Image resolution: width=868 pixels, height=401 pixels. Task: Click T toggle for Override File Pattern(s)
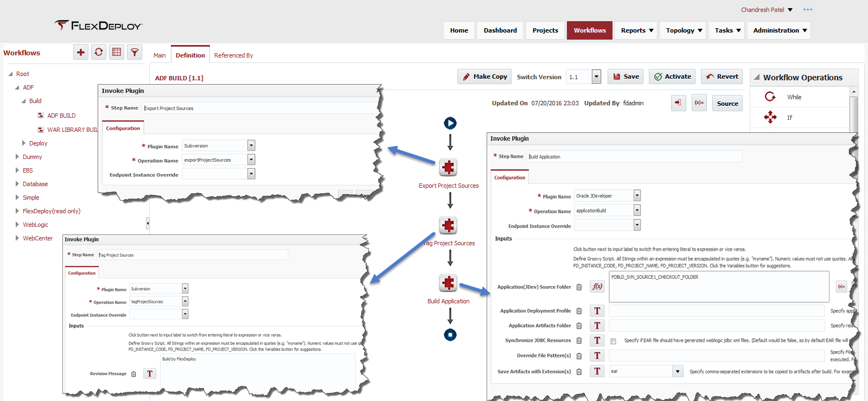[597, 355]
